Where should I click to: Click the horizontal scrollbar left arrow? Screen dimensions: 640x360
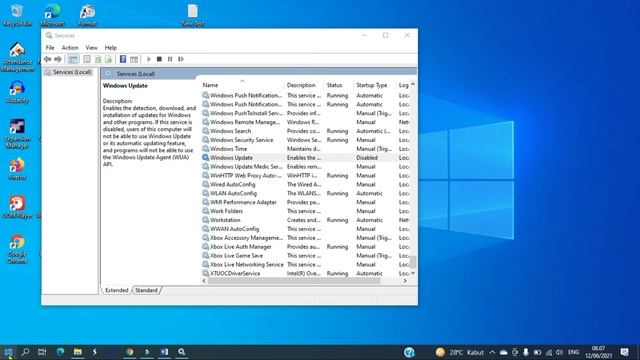204,281
